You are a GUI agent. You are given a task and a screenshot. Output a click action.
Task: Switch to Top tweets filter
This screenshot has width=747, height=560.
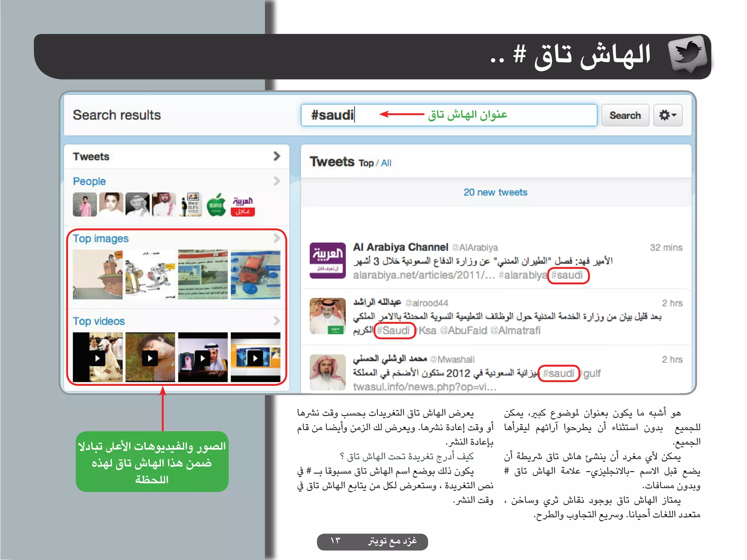tap(366, 163)
